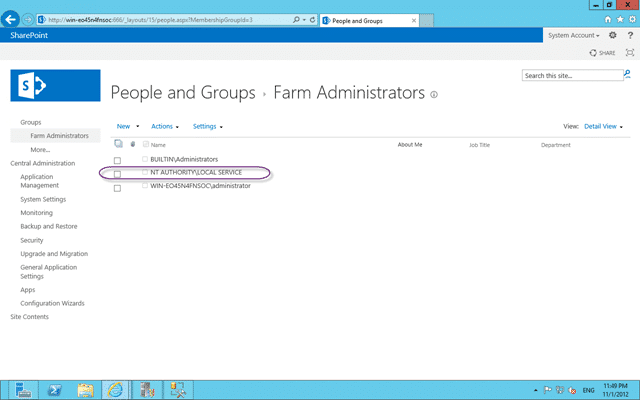This screenshot has width=640, height=400.
Task: Open the New dropdown menu
Action: [128, 127]
